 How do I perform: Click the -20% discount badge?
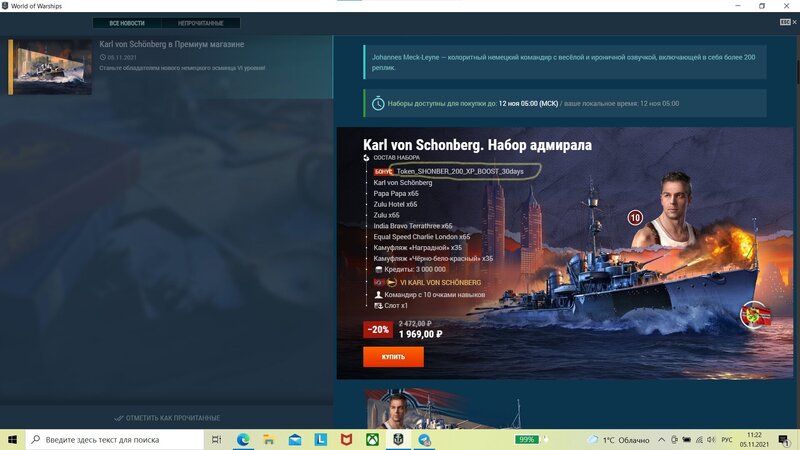pos(378,330)
